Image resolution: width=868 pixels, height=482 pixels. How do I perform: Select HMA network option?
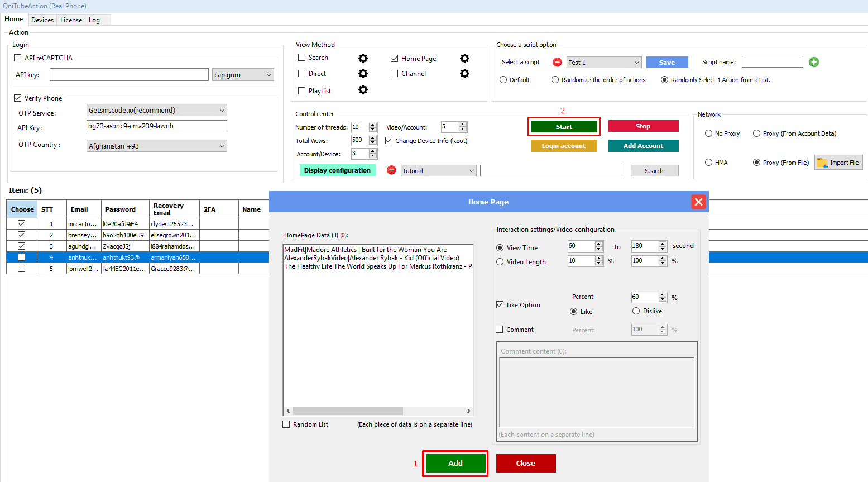pyautogui.click(x=708, y=163)
